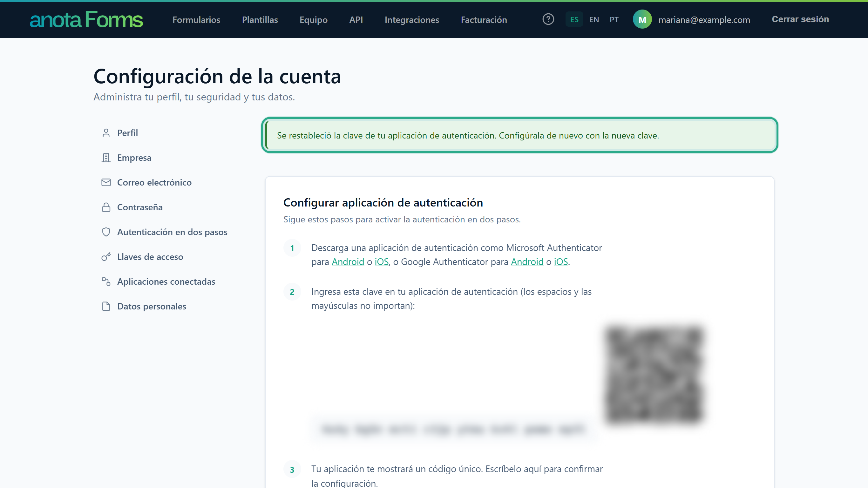Click Cerrar sesión
The width and height of the screenshot is (868, 488).
[800, 19]
